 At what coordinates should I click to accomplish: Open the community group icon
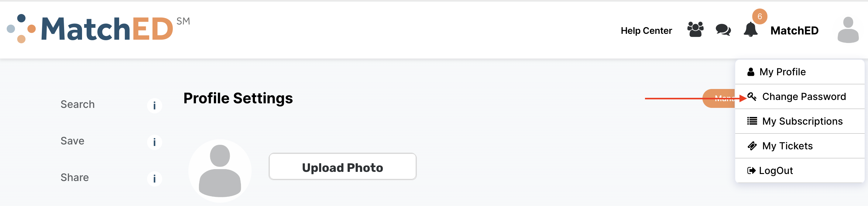pos(695,29)
